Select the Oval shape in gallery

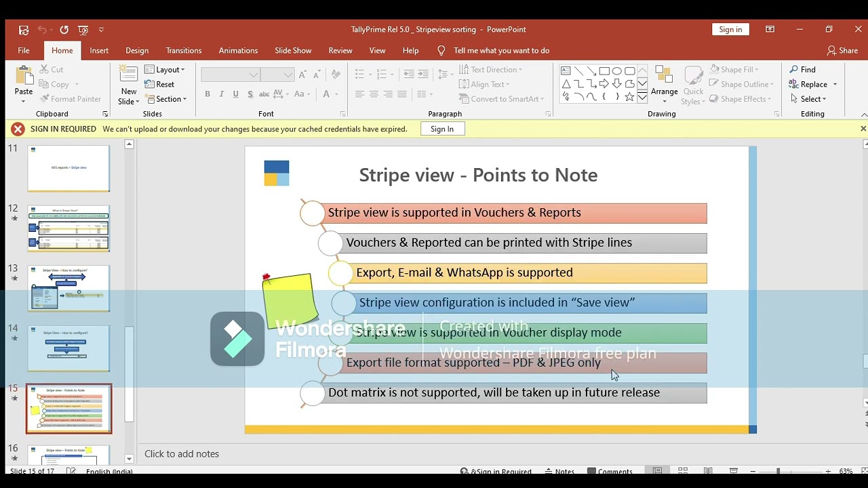tap(617, 71)
